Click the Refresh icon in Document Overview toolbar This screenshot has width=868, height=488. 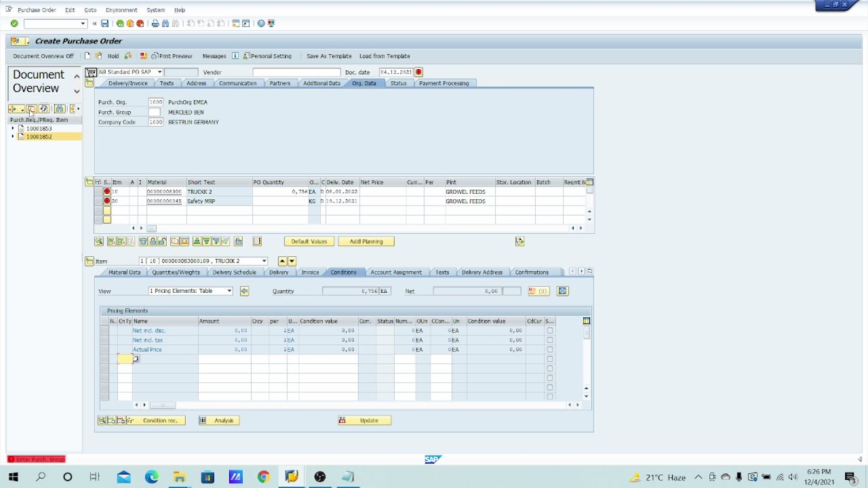coord(44,109)
